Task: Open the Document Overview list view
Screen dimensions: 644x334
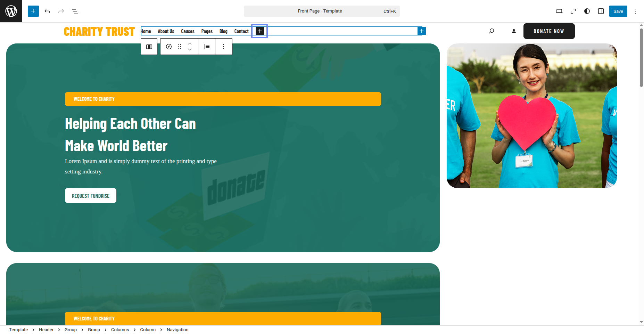Action: [x=75, y=11]
